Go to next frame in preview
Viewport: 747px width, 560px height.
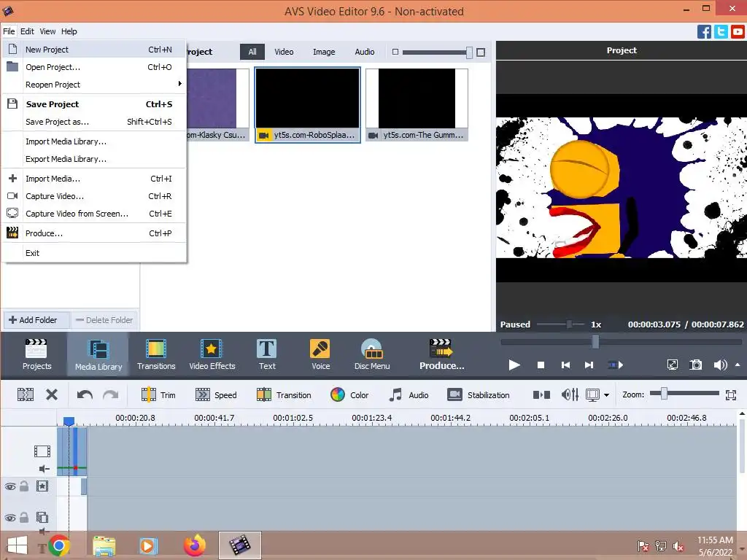[x=589, y=365]
